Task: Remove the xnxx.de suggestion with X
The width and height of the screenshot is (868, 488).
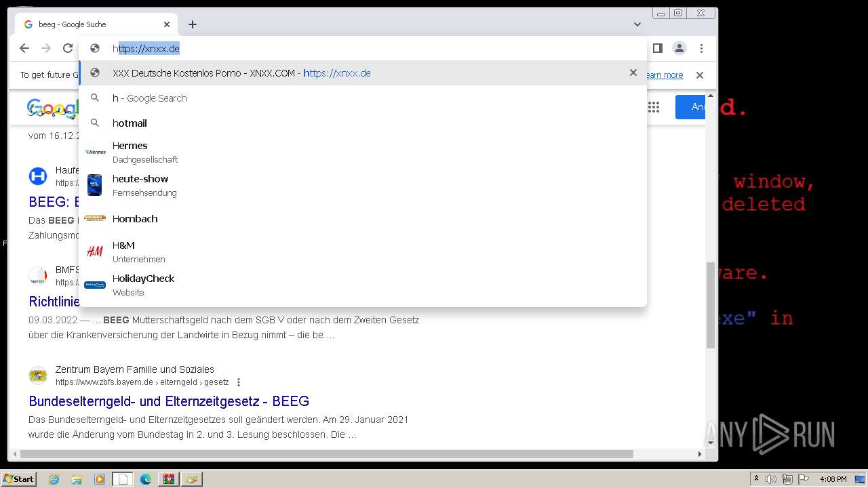Action: [x=633, y=73]
